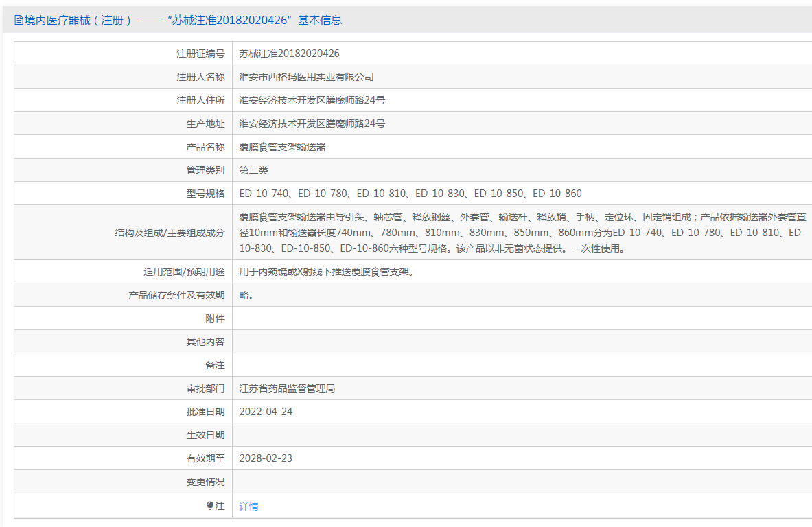Click the 略。 storage conditions value
This screenshot has width=812, height=527.
click(x=246, y=295)
